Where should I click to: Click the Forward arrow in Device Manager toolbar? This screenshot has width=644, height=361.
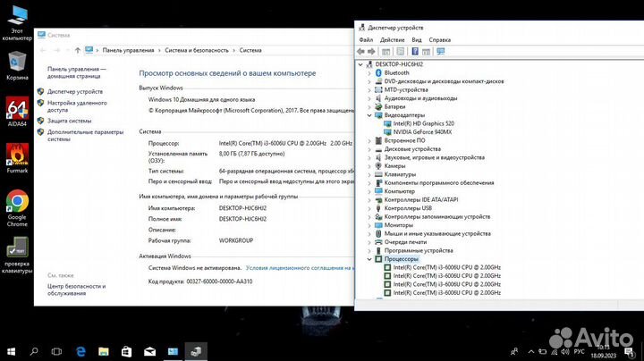(x=371, y=51)
